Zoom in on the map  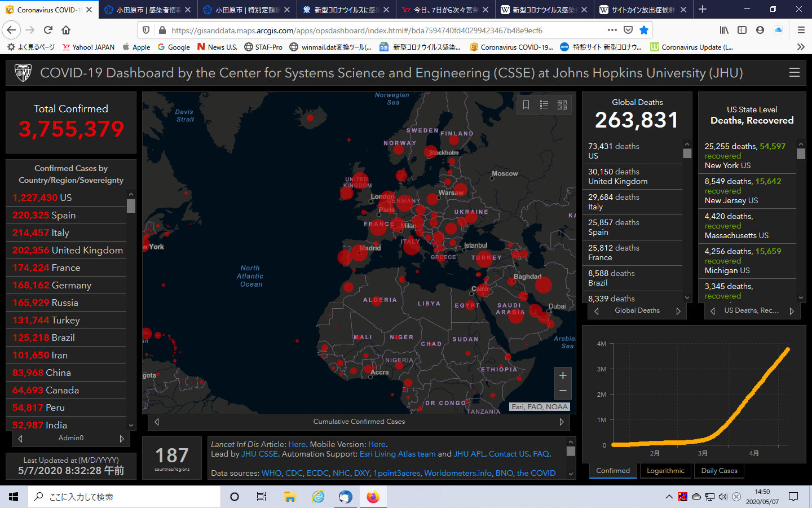tap(563, 375)
